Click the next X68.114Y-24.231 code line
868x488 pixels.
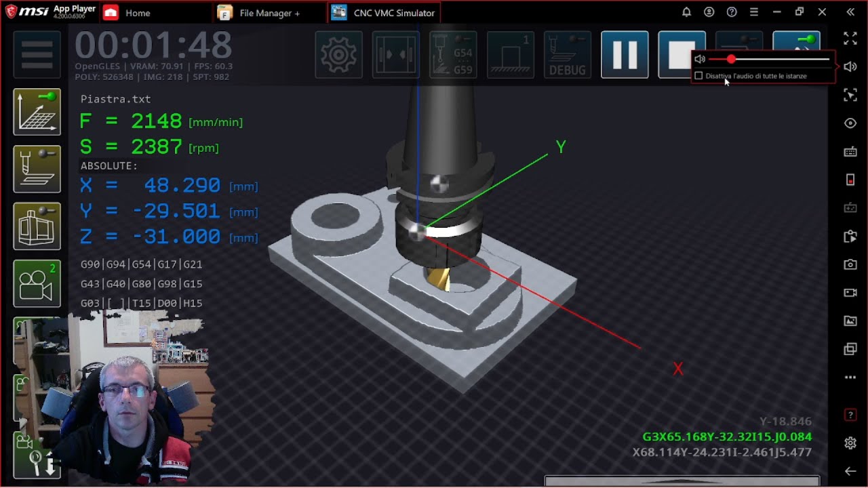coord(722,452)
